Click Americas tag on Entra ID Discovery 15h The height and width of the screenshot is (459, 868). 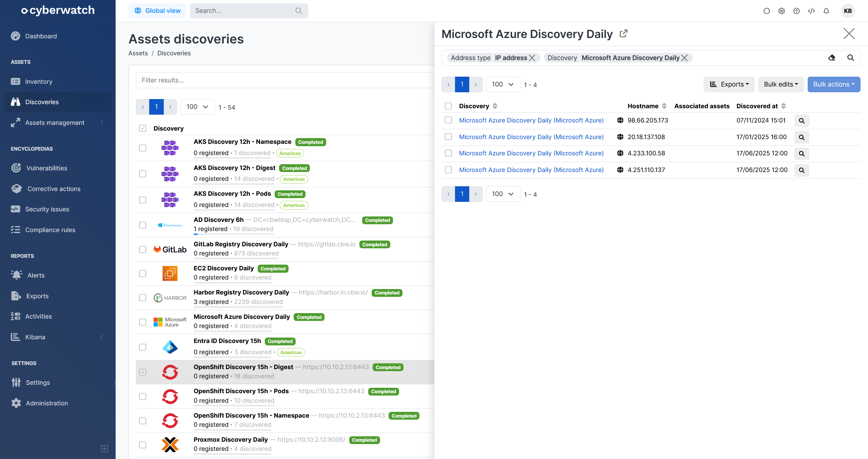(291, 352)
